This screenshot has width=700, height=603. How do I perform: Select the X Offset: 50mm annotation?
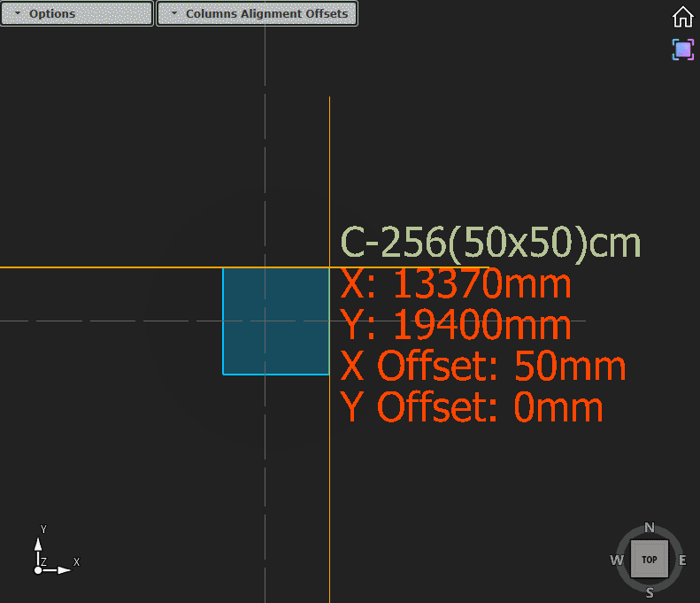coord(483,367)
